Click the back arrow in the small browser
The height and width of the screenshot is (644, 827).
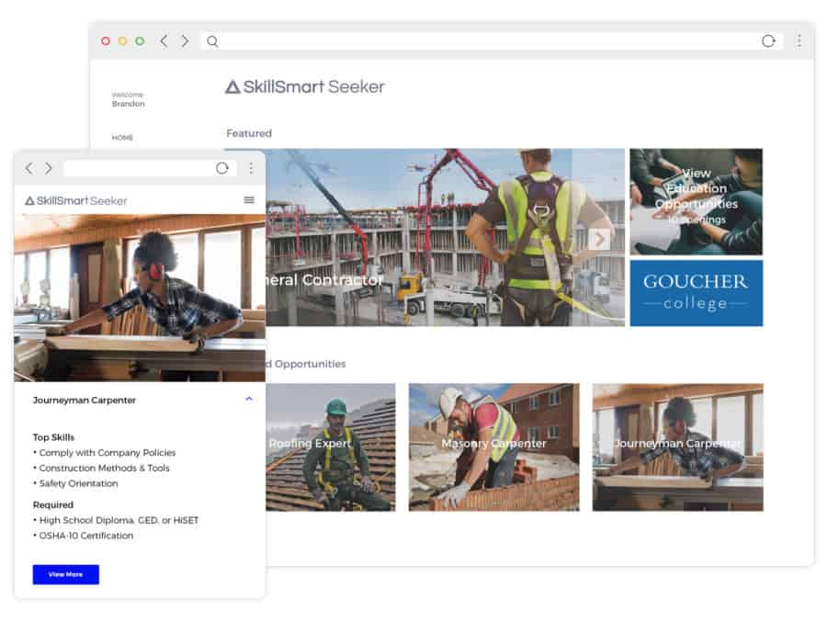click(28, 168)
